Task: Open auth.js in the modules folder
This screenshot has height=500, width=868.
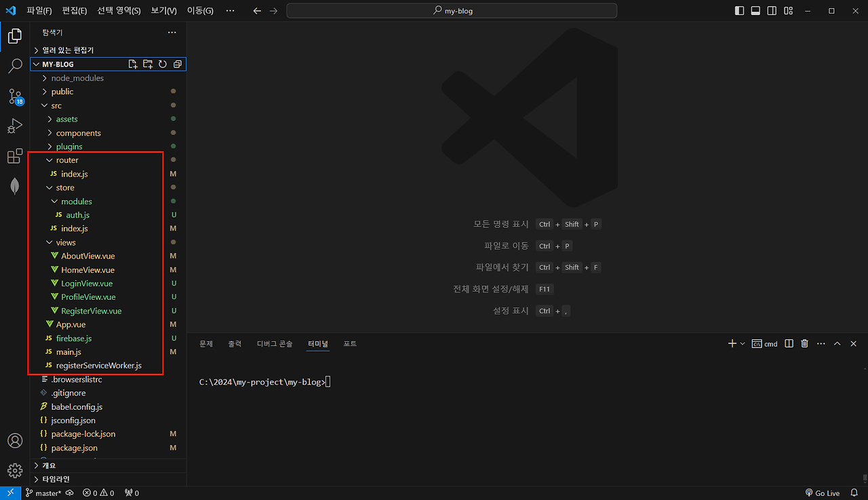Action: (x=108, y=215)
